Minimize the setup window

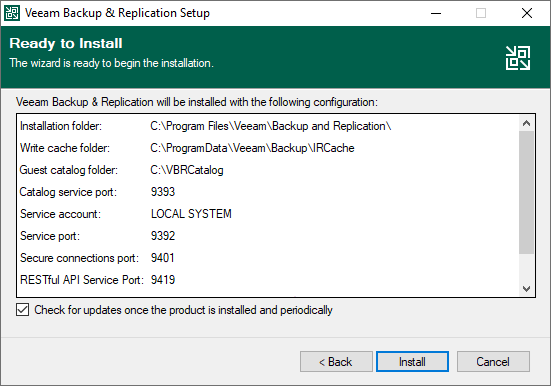[x=436, y=13]
